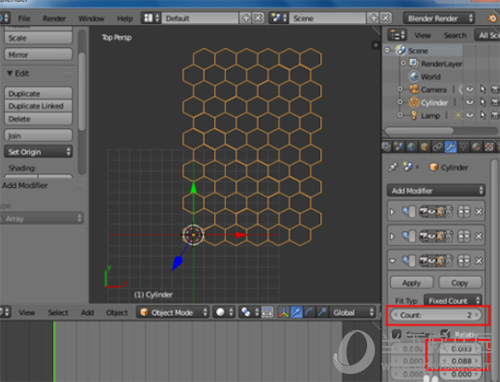Open the Modifiers properties tab (wrench)
The height and width of the screenshot is (382, 500).
(450, 147)
